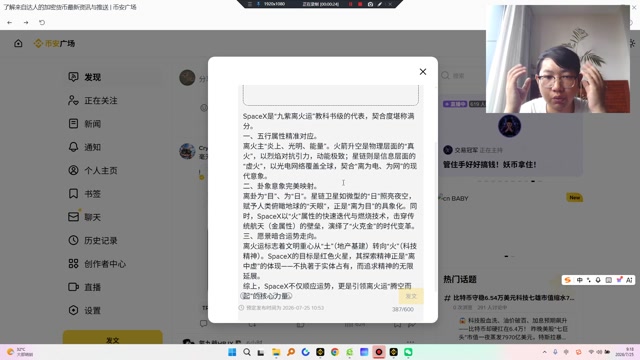
Task: Open File Explorer from the taskbar
Action: click(276, 352)
